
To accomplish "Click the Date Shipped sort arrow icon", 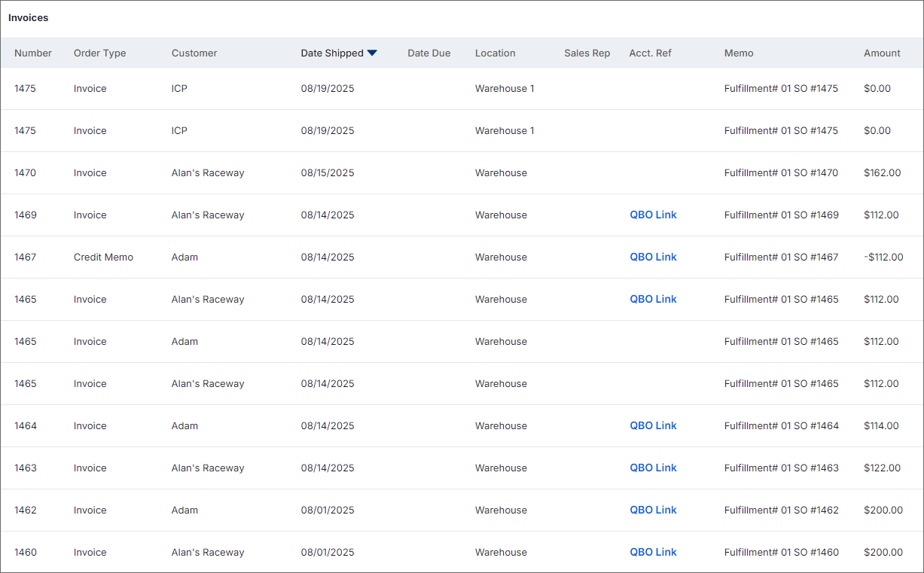I will point(372,53).
